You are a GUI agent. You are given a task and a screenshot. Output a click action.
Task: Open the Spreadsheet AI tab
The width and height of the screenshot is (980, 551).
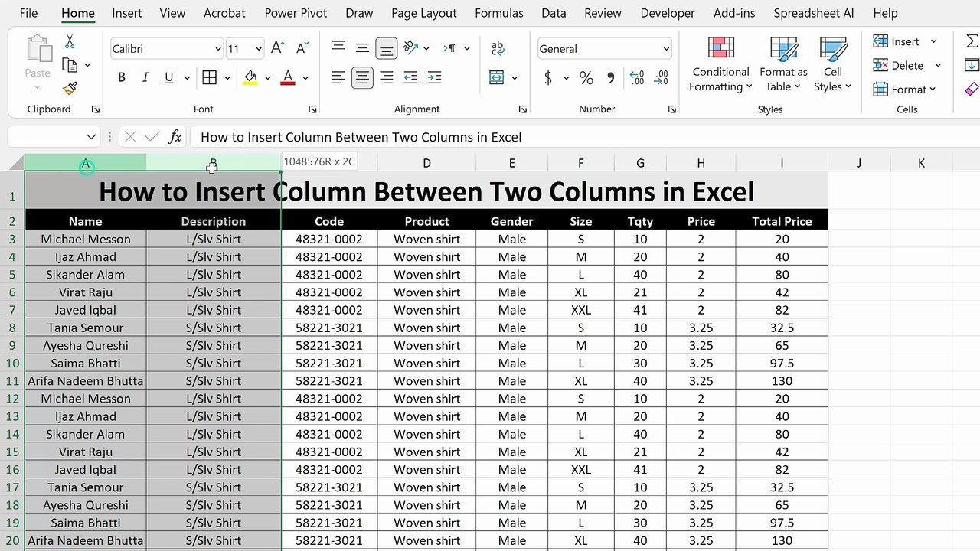[x=814, y=13]
